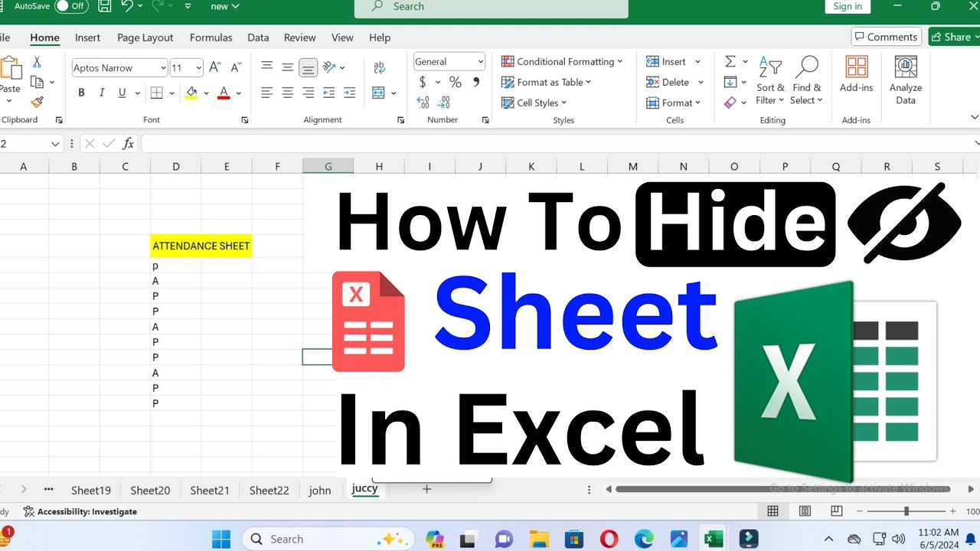Click the Borders icon
Image resolution: width=980 pixels, height=551 pixels.
pos(157,93)
